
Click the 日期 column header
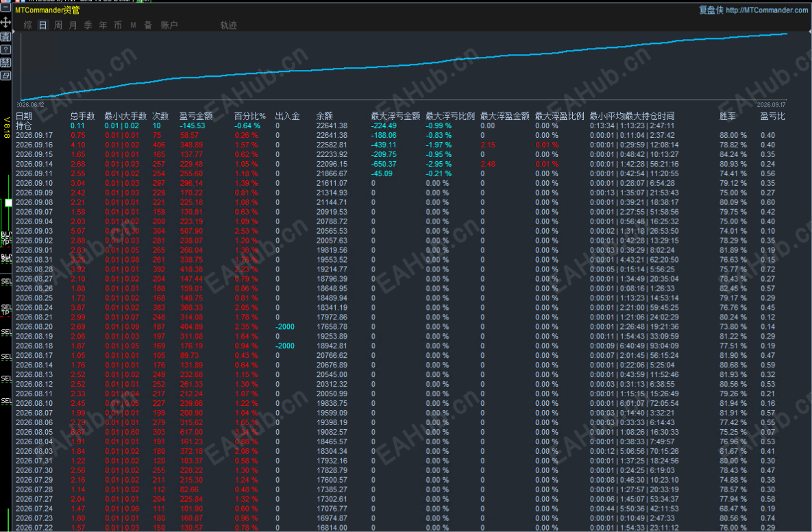24,116
